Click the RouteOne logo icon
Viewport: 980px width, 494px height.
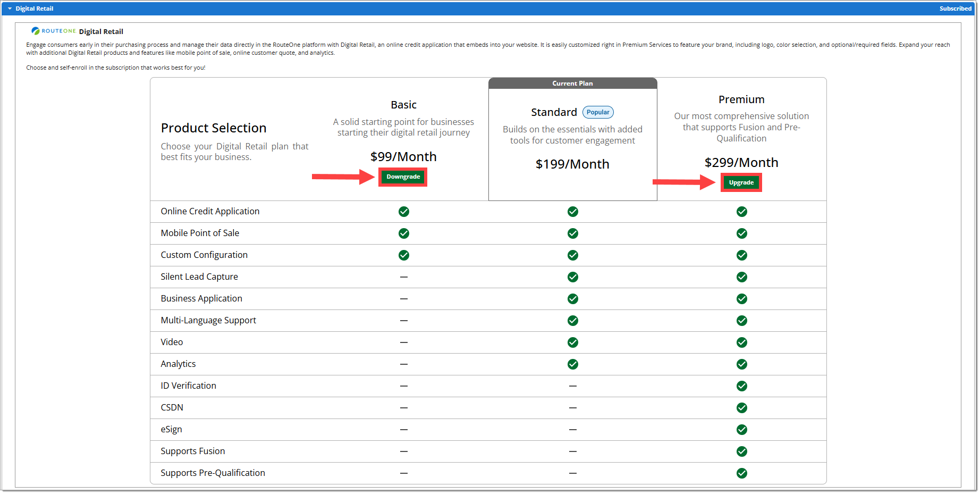[x=35, y=31]
